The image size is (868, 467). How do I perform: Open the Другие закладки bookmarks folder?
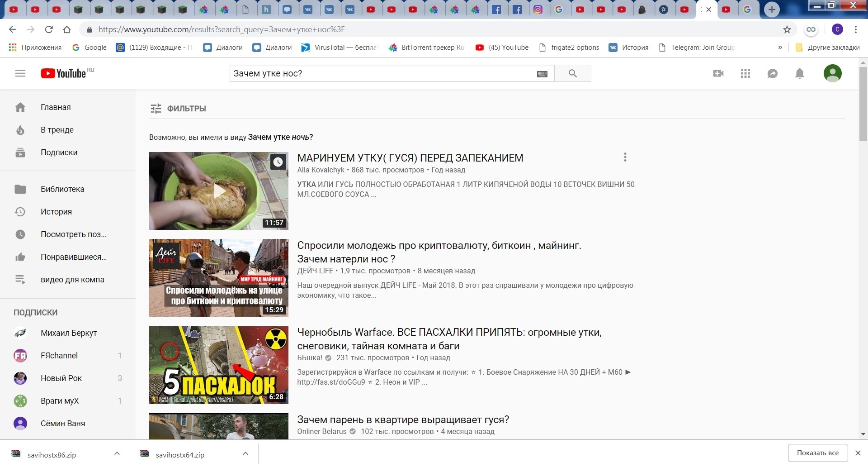(x=827, y=48)
